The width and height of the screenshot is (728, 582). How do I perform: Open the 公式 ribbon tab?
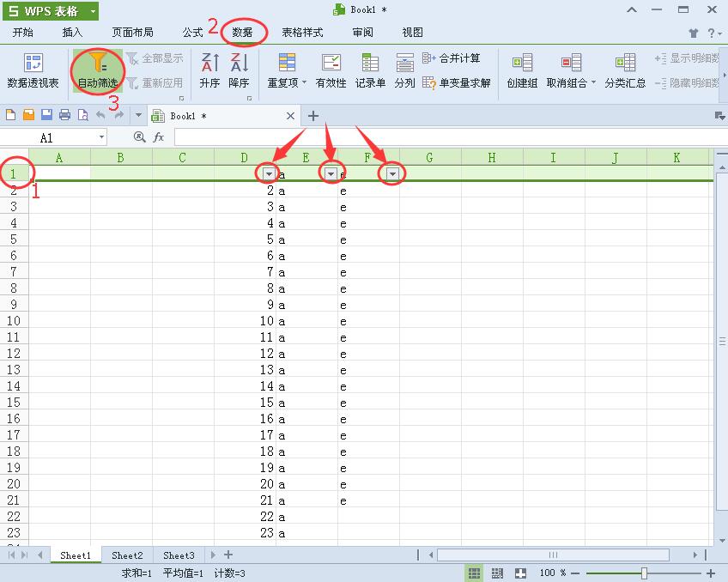[192, 33]
